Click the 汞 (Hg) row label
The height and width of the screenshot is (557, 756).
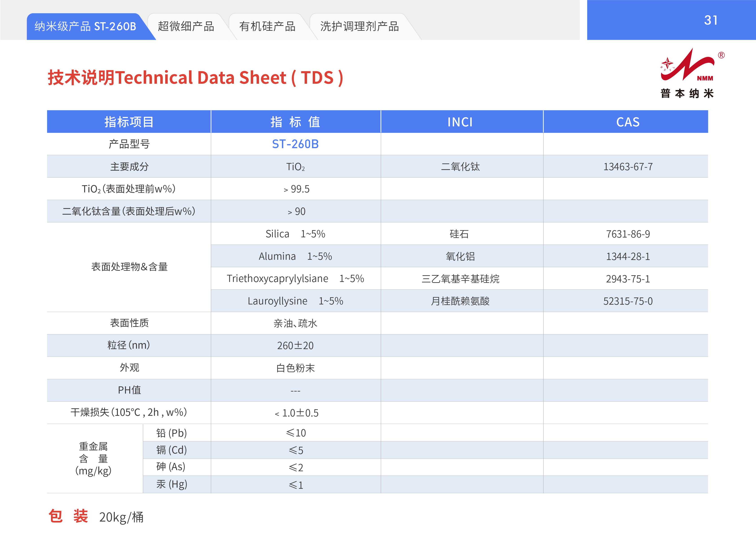[171, 484]
